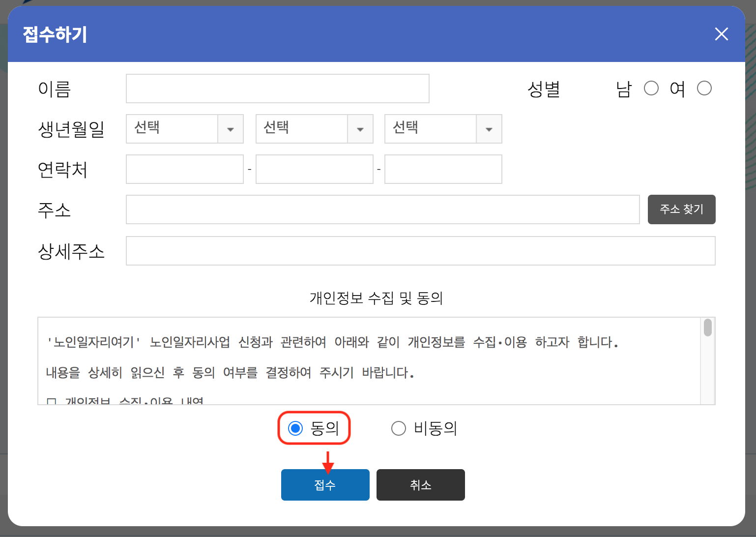Submit the form with the 접수 button

325,485
